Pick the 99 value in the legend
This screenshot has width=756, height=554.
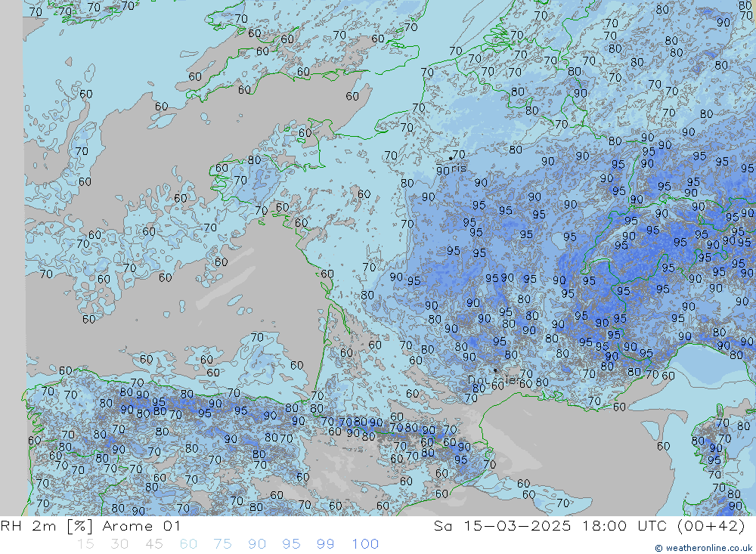(x=325, y=544)
